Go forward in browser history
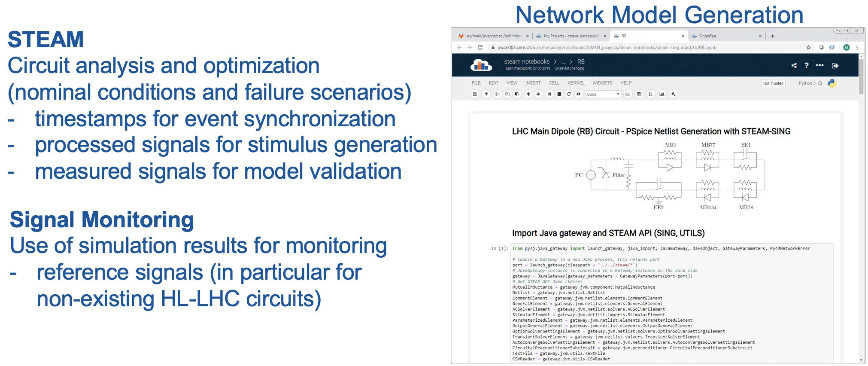This screenshot has width=868, height=366. 470,47
